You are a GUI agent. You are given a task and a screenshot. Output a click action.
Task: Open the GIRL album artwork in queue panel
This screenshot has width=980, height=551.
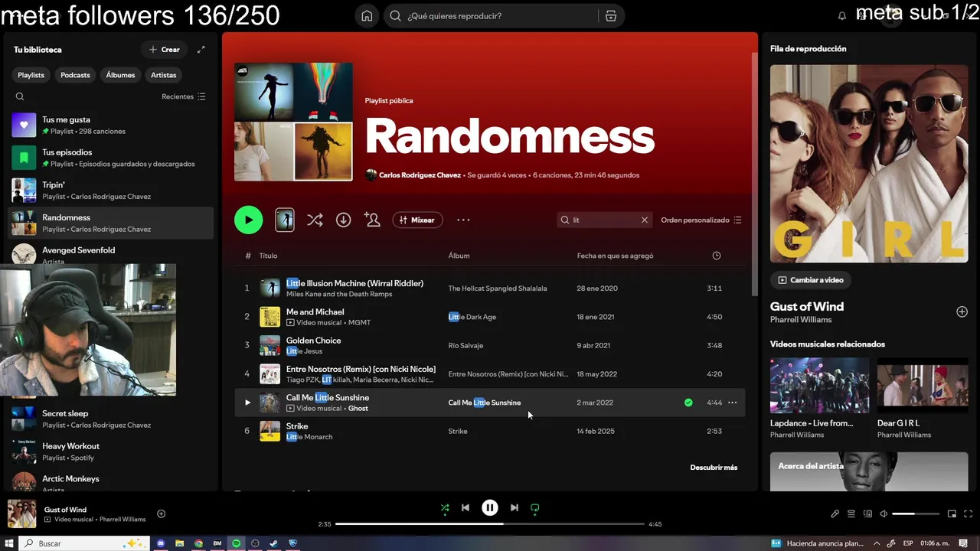(x=869, y=163)
